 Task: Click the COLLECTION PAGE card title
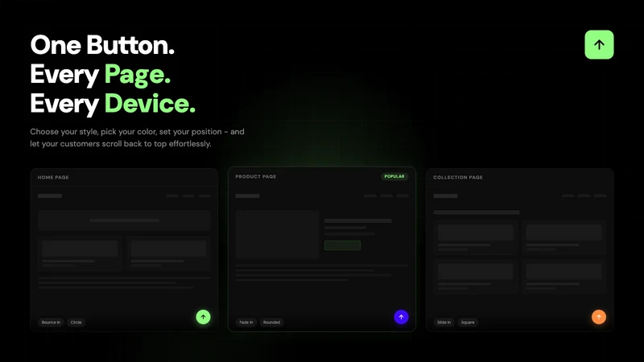click(x=458, y=177)
